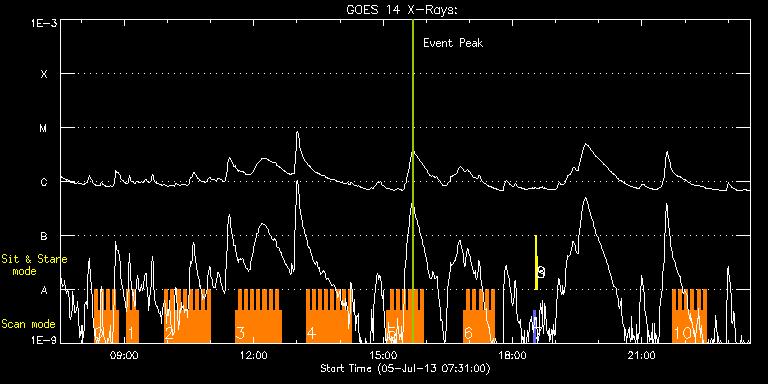Click the 'X' flare class axis label
768x384 pixels.
point(44,74)
